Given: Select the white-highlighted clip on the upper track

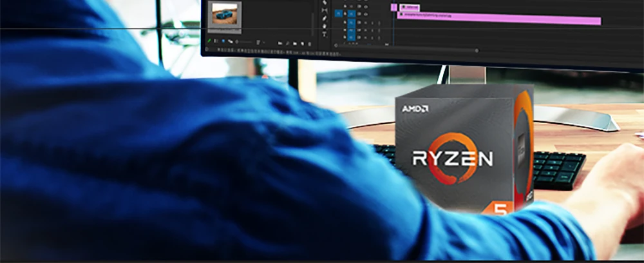Looking at the screenshot, I should pyautogui.click(x=410, y=7).
